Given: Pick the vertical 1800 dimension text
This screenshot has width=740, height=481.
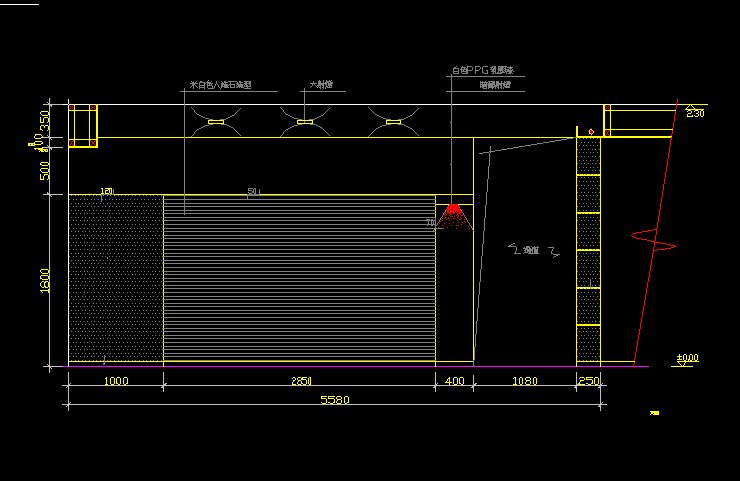Looking at the screenshot, I should [x=46, y=280].
